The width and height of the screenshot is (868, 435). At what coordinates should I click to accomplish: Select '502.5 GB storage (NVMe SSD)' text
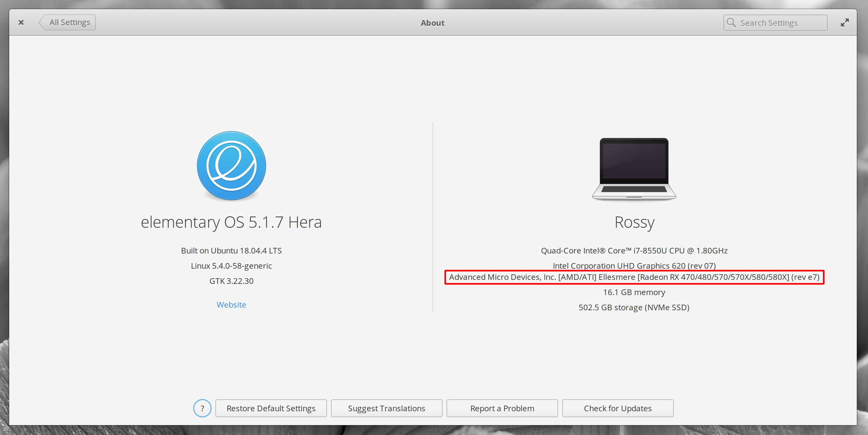coord(634,307)
